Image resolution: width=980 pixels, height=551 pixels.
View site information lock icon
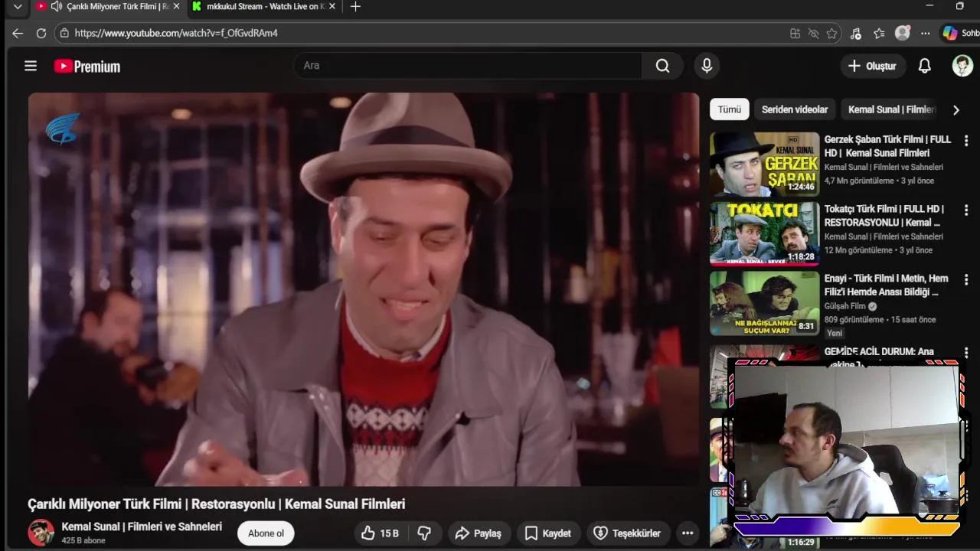tap(64, 33)
